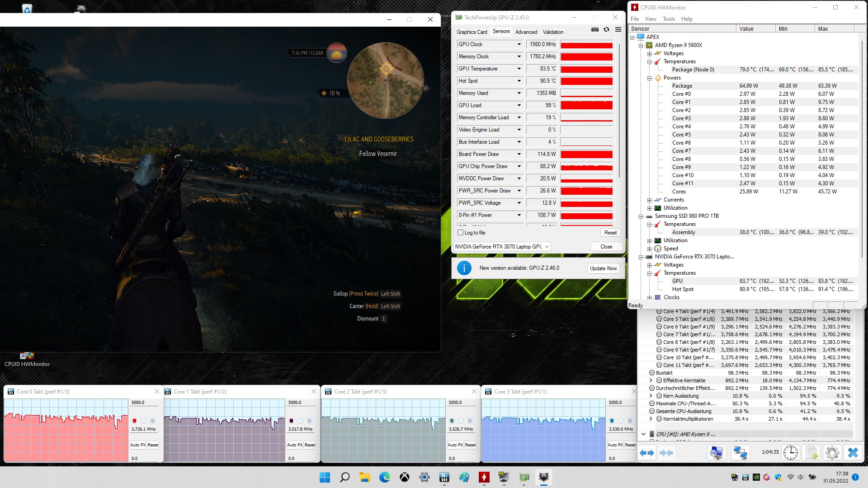Click the Wi-Fi icon in system tray
The height and width of the screenshot is (488, 868).
click(790, 477)
